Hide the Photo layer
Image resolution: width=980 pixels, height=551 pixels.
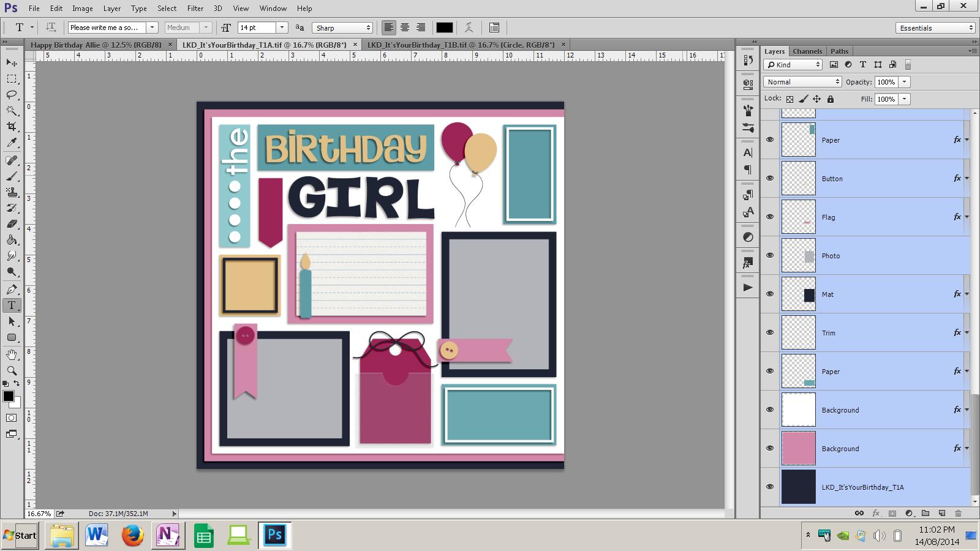click(770, 255)
